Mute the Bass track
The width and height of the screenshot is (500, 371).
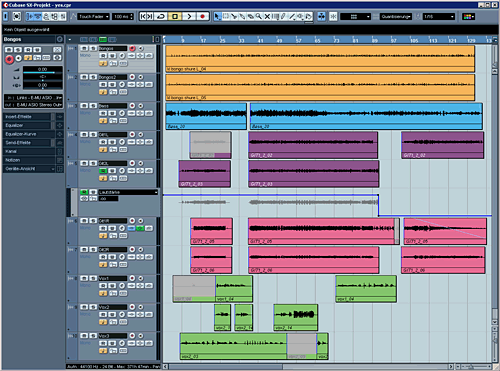click(x=84, y=106)
